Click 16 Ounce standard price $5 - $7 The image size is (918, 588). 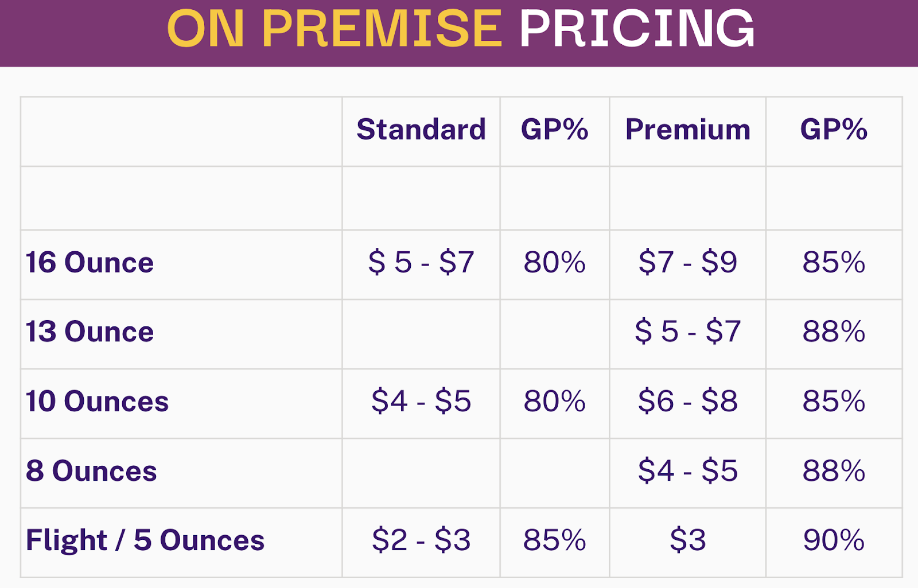click(421, 263)
